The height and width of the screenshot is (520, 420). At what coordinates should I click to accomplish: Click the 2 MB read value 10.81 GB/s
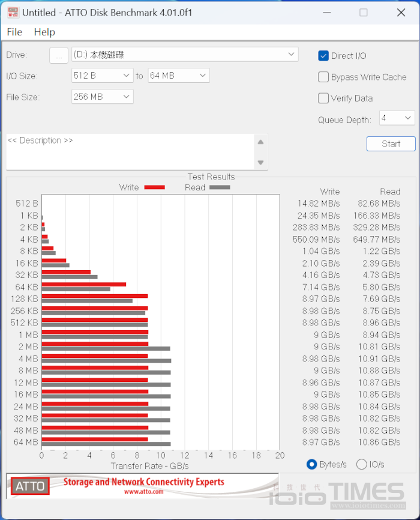tap(379, 347)
